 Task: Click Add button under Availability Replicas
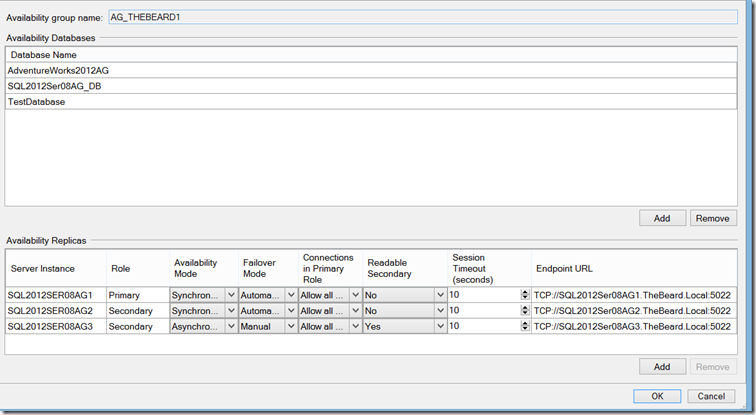pos(662,367)
